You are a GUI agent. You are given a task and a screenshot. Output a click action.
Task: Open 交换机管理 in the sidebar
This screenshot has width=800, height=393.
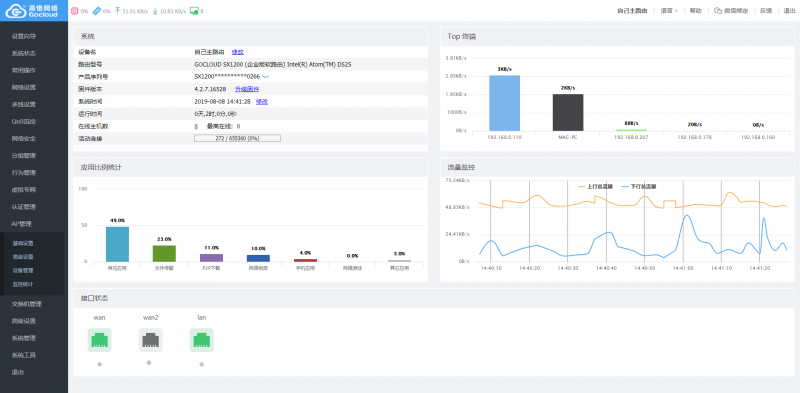pos(27,304)
